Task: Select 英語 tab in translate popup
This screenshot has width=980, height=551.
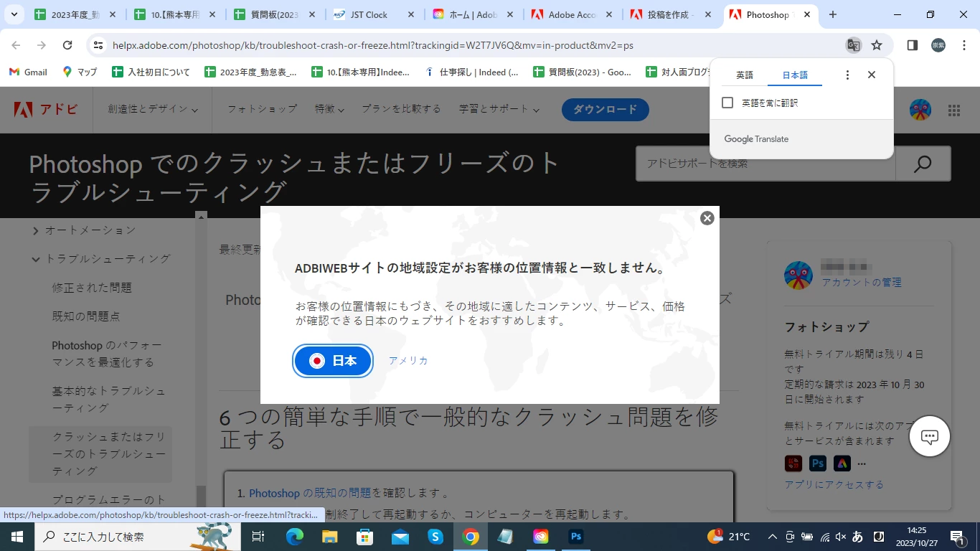Action: 745,75
